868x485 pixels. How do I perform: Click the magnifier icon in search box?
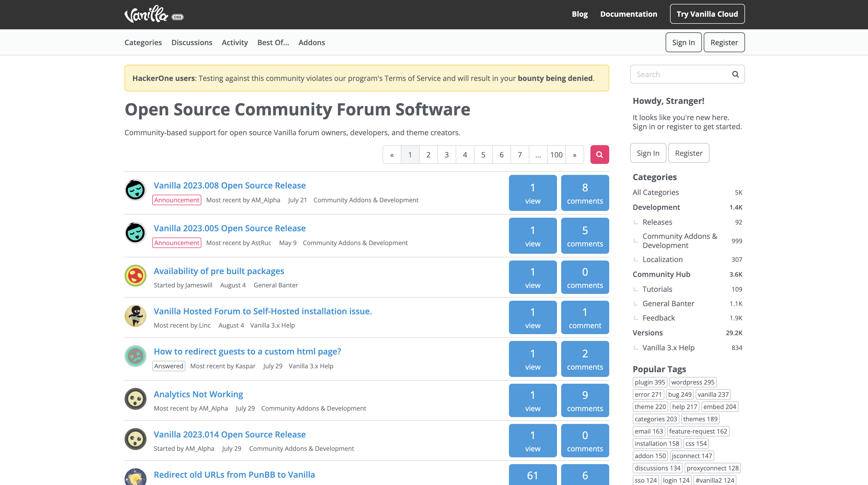coord(735,74)
